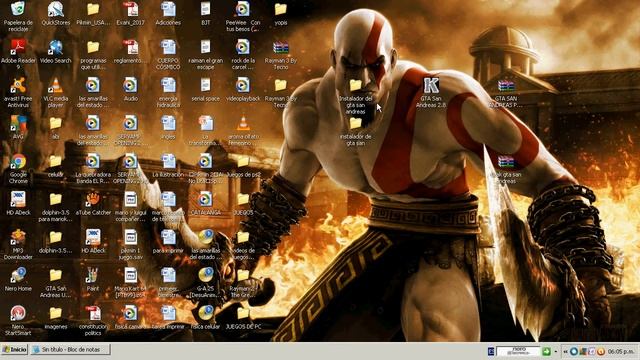The width and height of the screenshot is (640, 360).
Task: Select the 'aroma olfato femenino' VLC file
Action: pyautogui.click(x=243, y=130)
